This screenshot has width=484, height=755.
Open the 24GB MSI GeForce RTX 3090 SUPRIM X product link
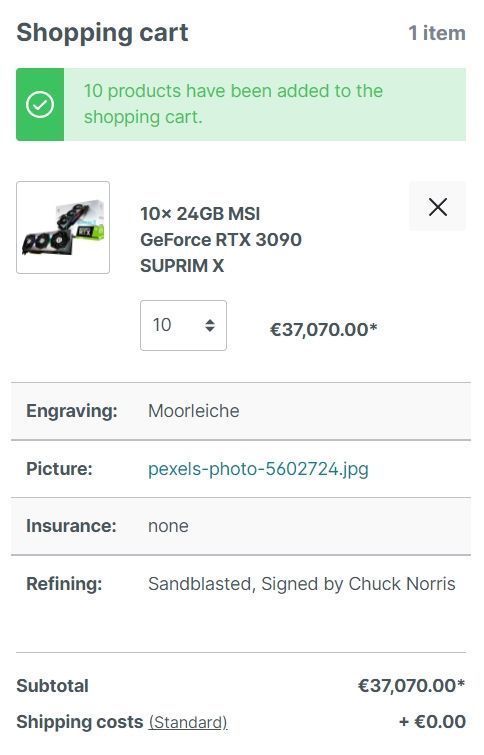pos(221,240)
